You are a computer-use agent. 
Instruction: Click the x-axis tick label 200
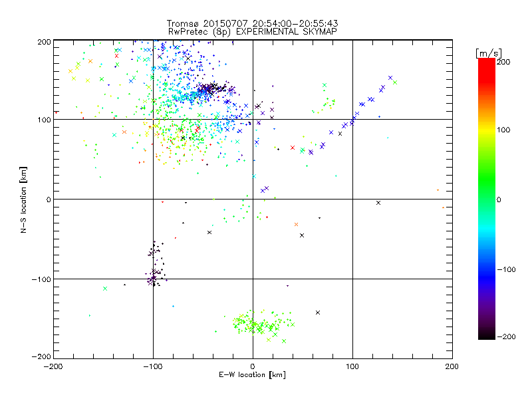(x=452, y=366)
